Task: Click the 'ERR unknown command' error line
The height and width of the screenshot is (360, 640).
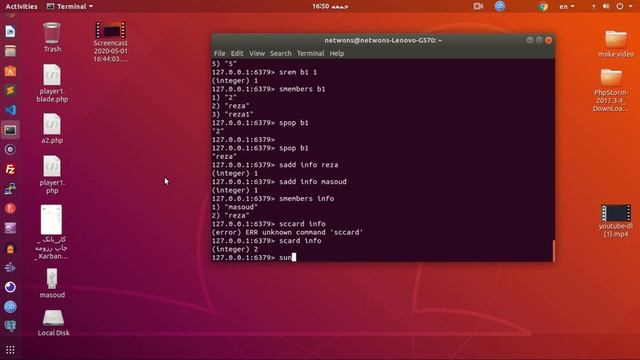Action: pyautogui.click(x=287, y=232)
